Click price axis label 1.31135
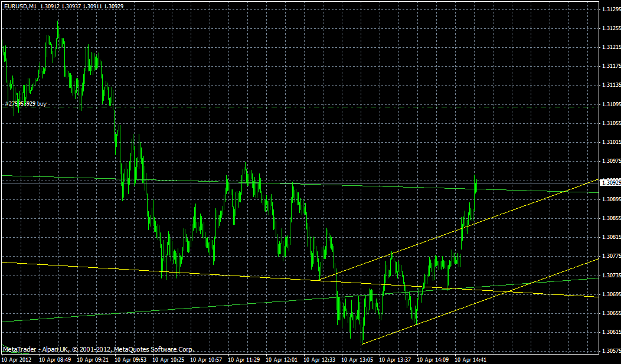This screenshot has height=364, width=621. pos(610,85)
